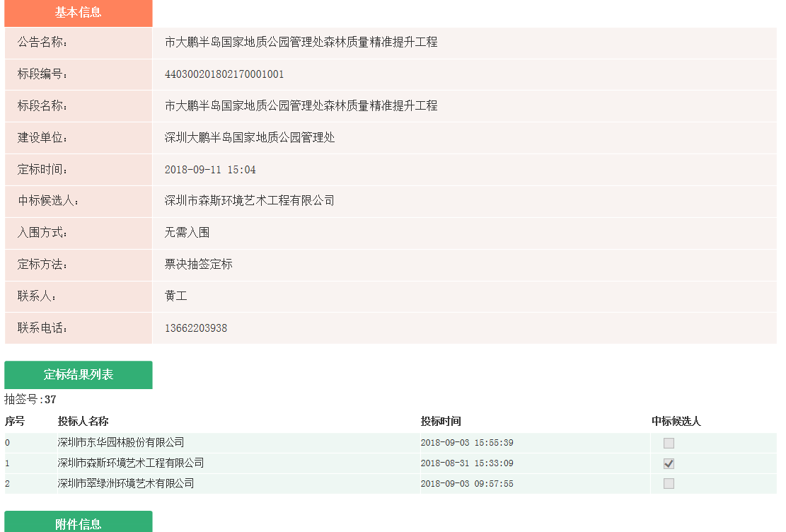Click the 抽签号 37 text

(30, 400)
